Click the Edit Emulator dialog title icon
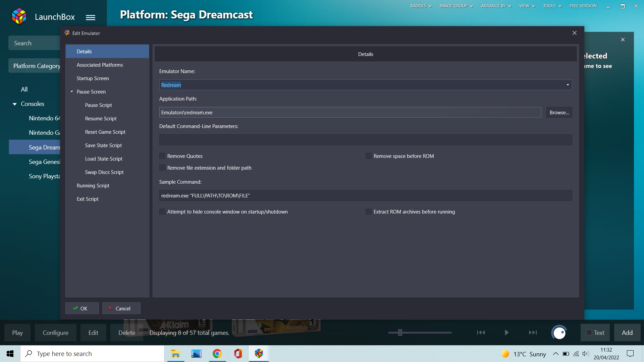 [x=67, y=33]
